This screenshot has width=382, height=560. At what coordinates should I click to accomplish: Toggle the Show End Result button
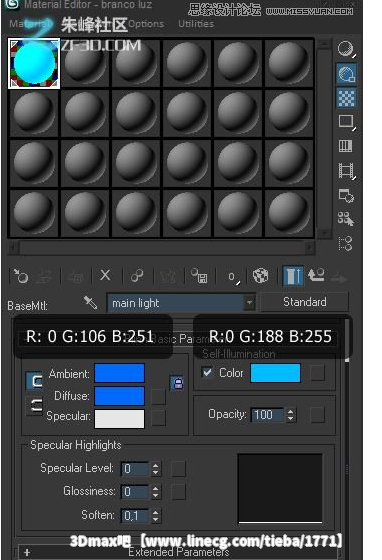coord(293,276)
